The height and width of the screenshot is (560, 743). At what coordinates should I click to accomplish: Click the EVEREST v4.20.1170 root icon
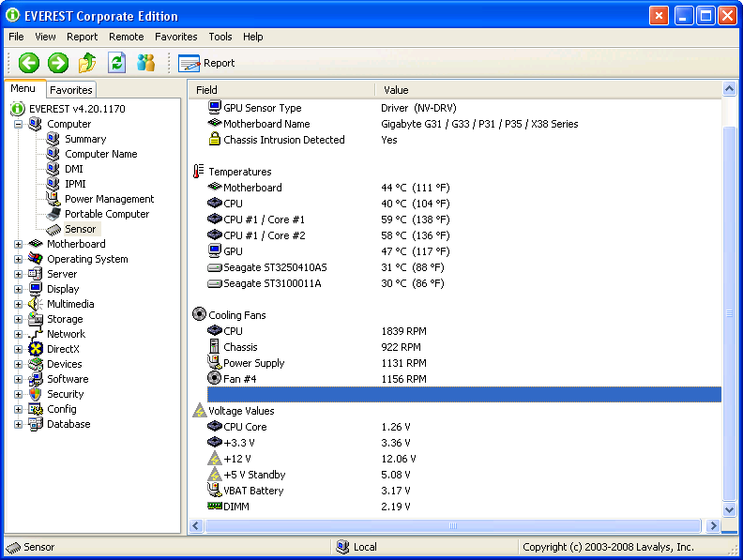pos(18,109)
